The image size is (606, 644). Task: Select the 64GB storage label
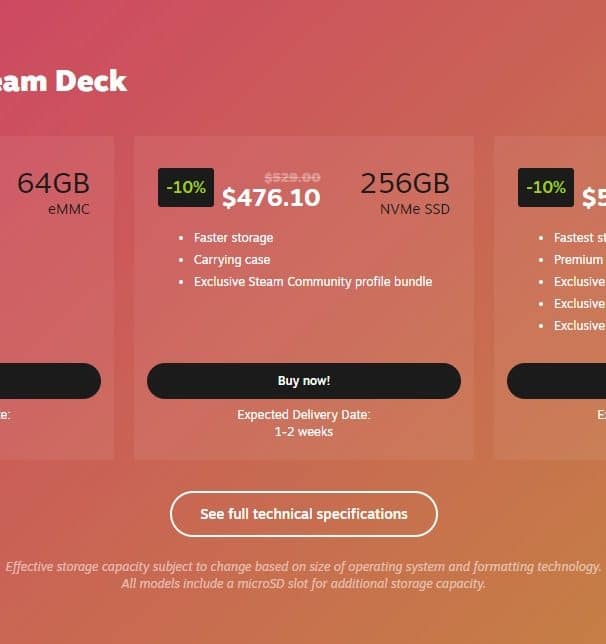pos(53,183)
